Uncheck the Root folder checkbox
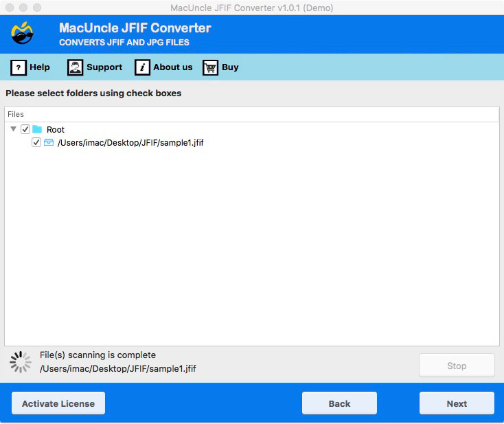 pos(25,129)
